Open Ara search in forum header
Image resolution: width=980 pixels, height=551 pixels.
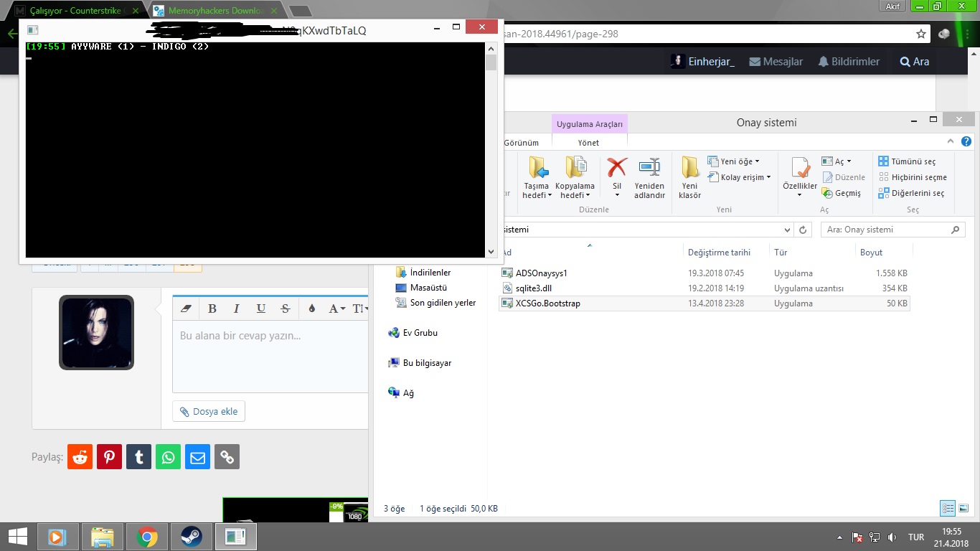point(914,62)
